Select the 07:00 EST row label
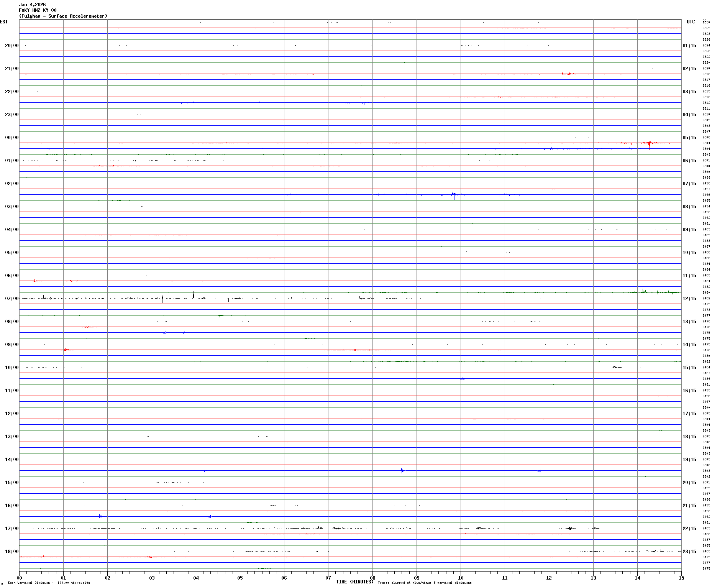This screenshot has height=588, width=712. pos(11,299)
